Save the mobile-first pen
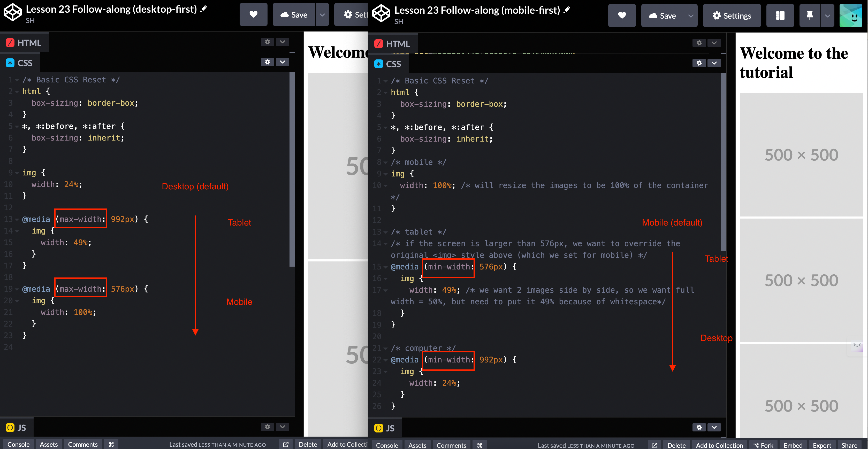The height and width of the screenshot is (449, 868). (663, 16)
